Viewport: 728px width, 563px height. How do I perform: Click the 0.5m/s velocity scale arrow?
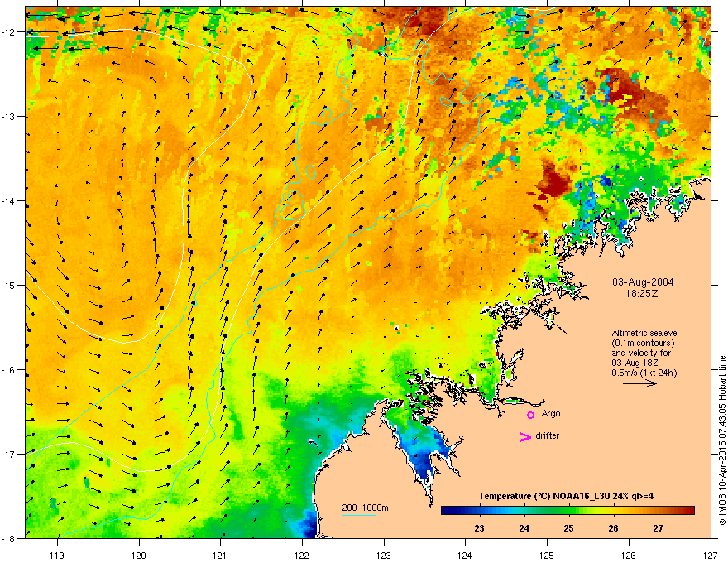639,383
